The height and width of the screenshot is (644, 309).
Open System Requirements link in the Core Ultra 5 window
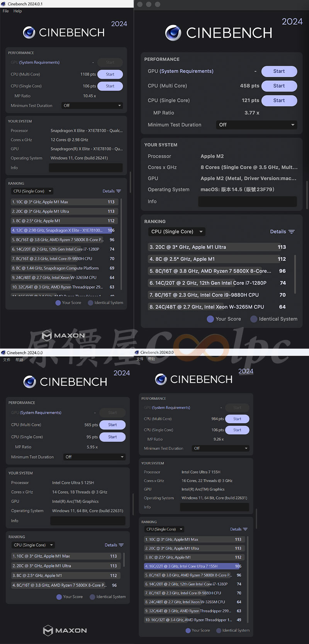coord(41,413)
